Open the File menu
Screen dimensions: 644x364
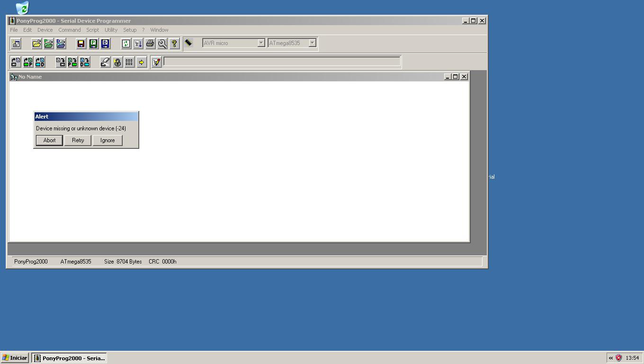[14, 30]
